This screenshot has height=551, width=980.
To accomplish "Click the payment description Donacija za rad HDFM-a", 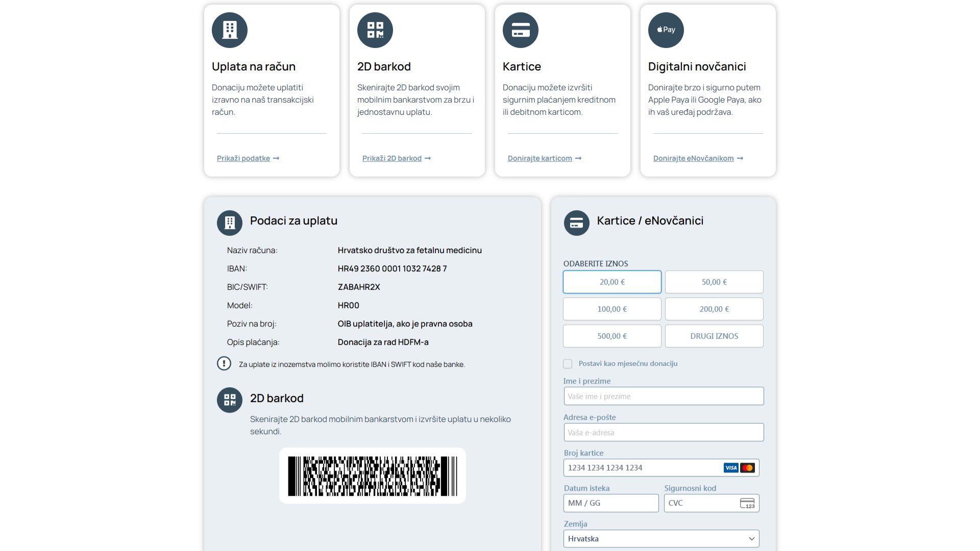I will coord(383,342).
